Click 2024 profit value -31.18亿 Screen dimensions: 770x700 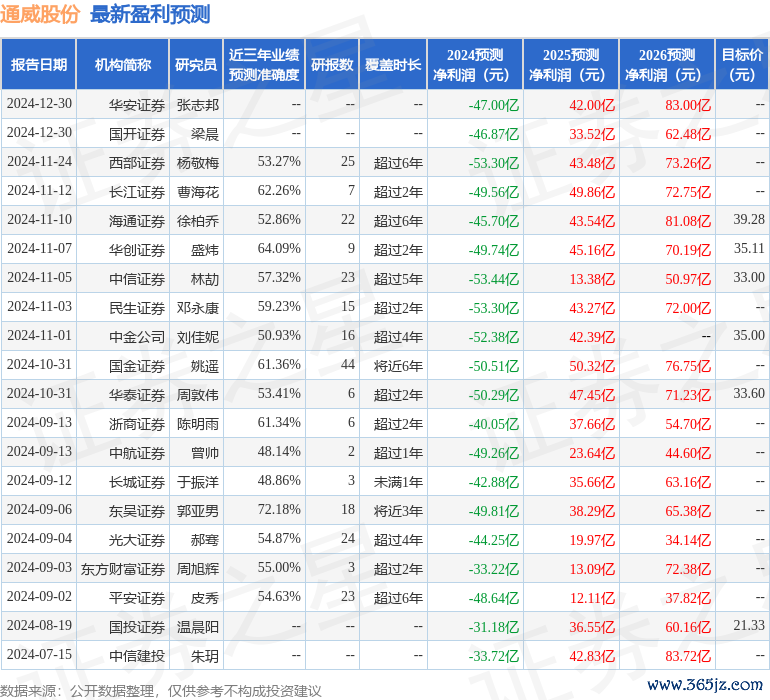pyautogui.click(x=494, y=627)
